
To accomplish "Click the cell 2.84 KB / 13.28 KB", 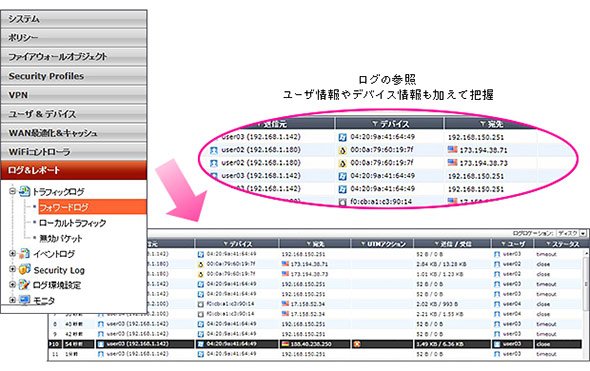I will click(441, 264).
